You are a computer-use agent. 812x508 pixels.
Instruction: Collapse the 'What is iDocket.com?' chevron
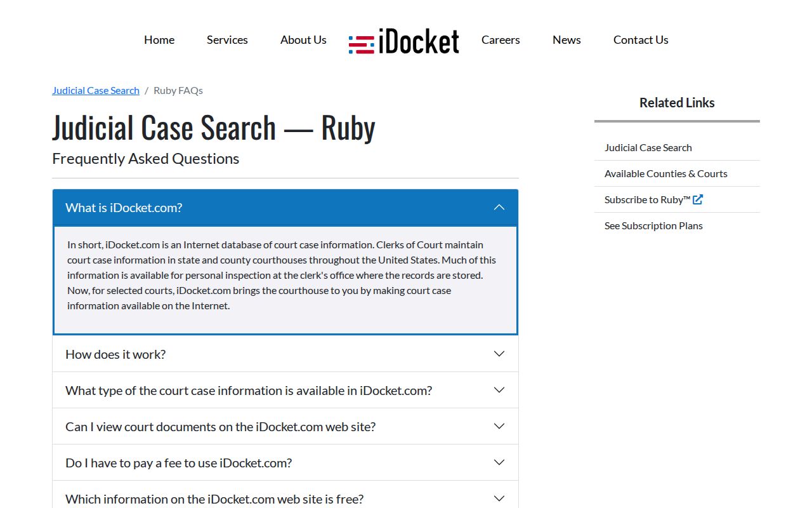pos(499,208)
